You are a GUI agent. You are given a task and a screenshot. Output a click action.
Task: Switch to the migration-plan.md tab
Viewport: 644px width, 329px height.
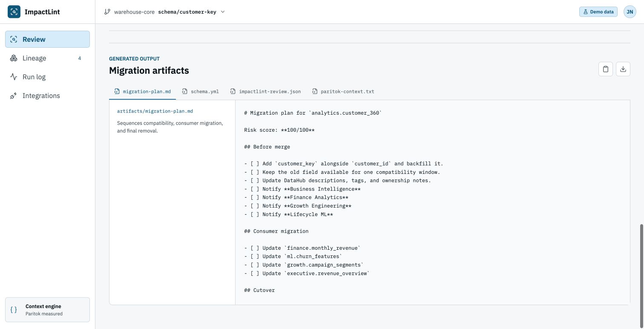(x=143, y=91)
